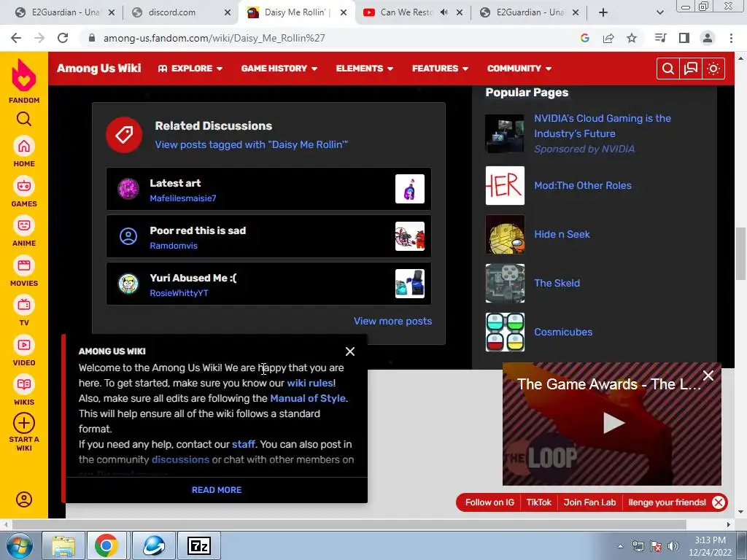Show hidden system tray icons

(x=620, y=546)
